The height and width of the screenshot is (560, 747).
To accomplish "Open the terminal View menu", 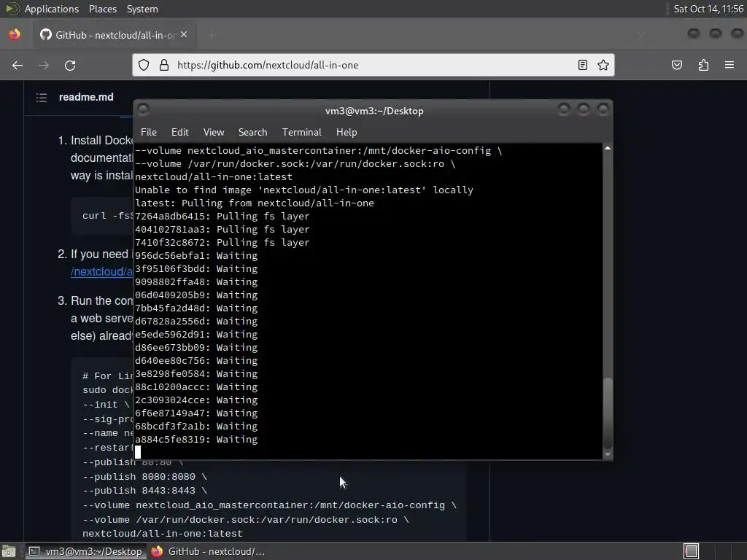I will 214,133.
